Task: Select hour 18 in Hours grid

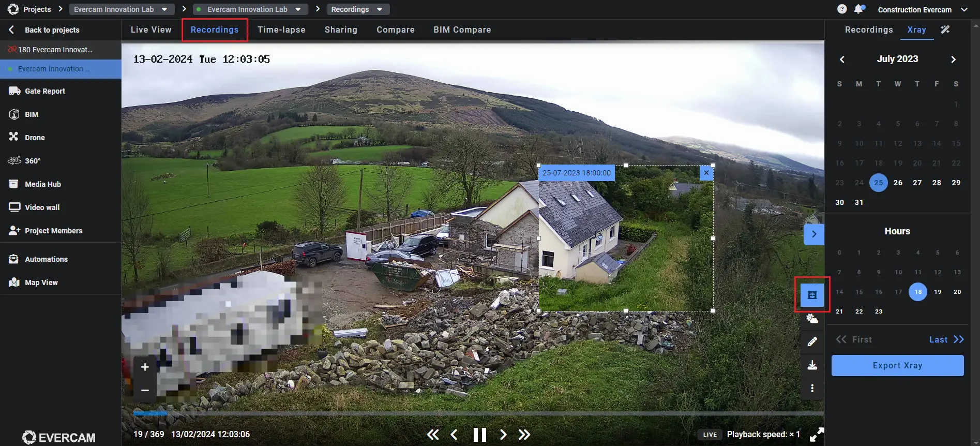Action: point(918,292)
